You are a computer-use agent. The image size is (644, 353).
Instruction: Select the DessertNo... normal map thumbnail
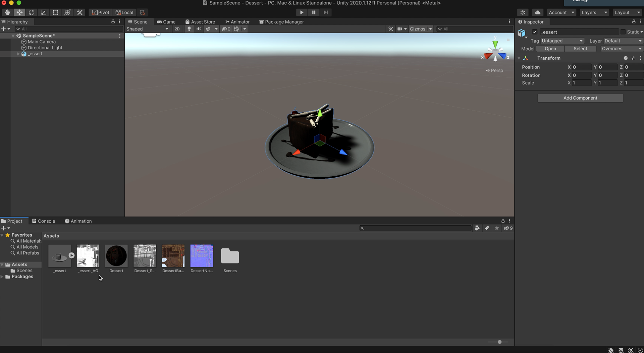202,256
